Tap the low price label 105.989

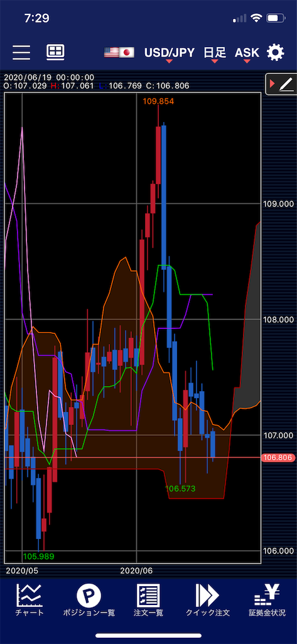coord(38,556)
